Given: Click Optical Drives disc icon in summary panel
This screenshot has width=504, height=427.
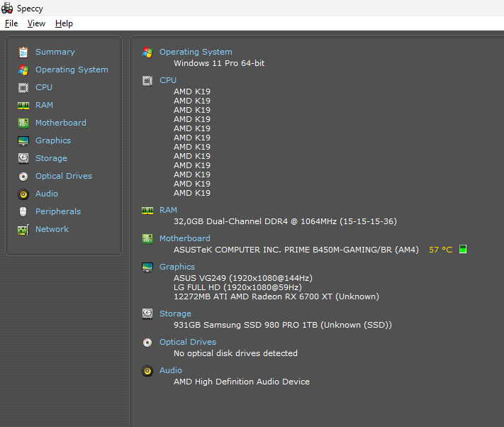Looking at the screenshot, I should [x=147, y=343].
